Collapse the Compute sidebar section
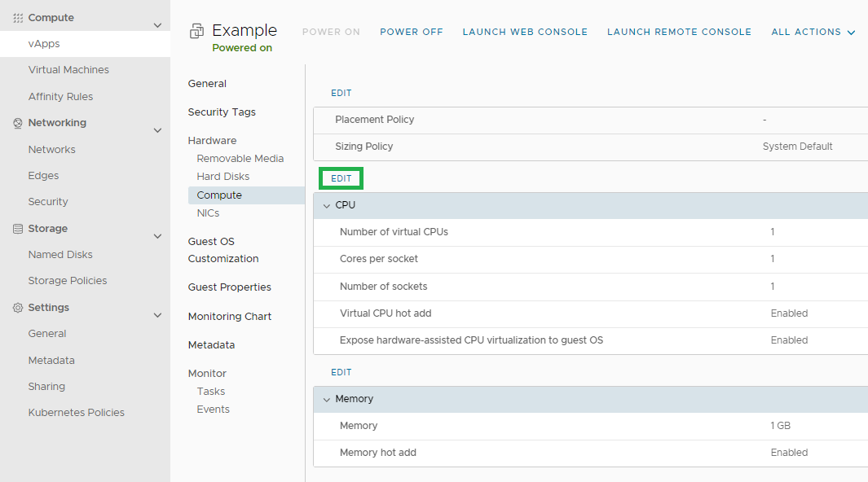This screenshot has width=868, height=482. [x=158, y=25]
